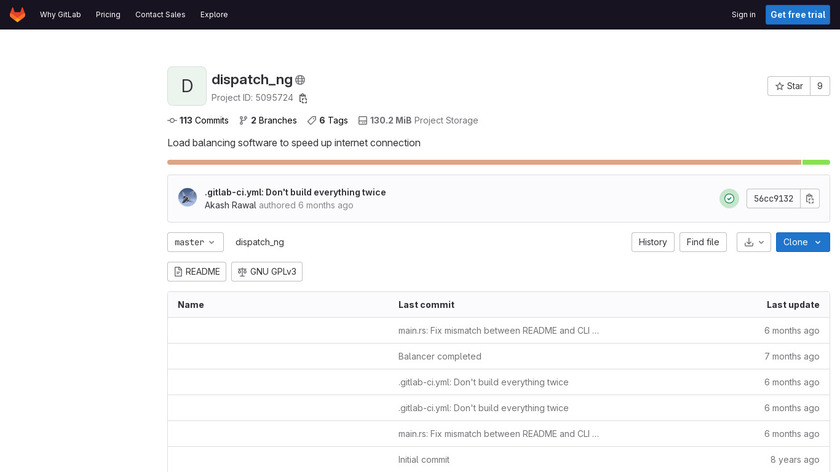Open the README button

197,272
